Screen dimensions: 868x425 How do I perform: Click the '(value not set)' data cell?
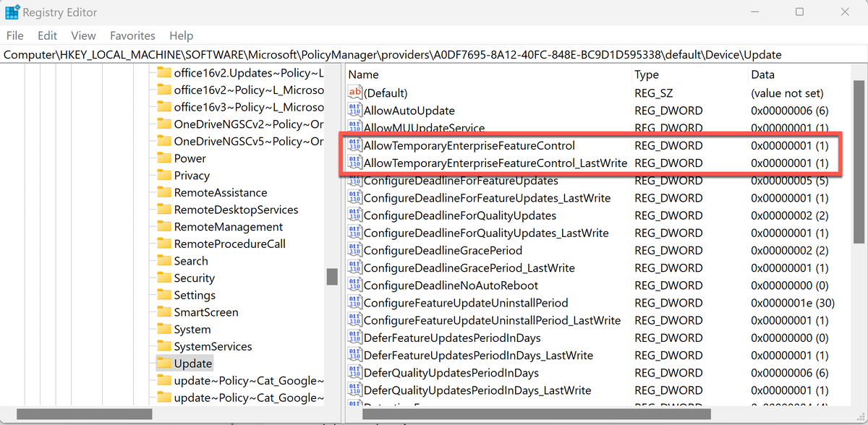tap(787, 93)
